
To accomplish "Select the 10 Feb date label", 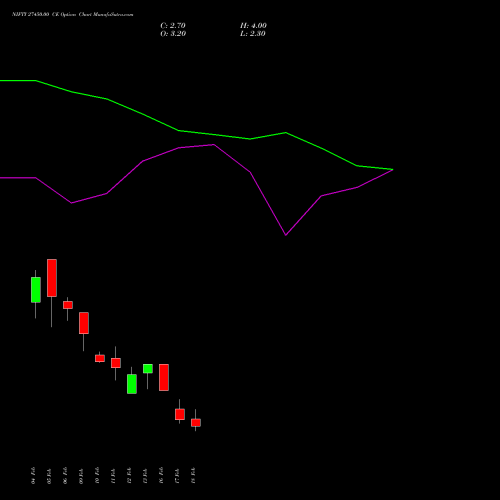I will click(x=97, y=476).
